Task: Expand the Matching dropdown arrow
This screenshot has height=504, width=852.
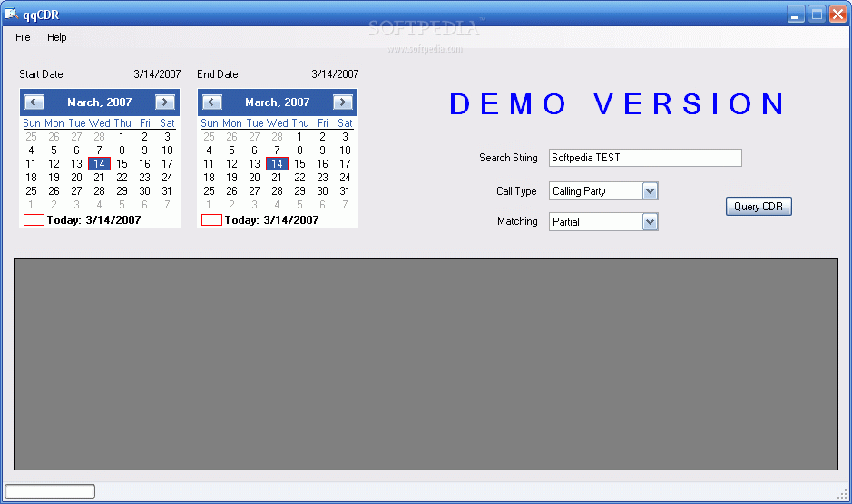Action: click(650, 221)
